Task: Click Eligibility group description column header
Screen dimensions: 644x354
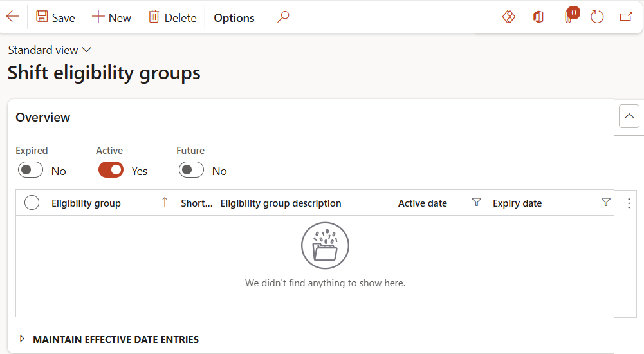Action: 281,203
